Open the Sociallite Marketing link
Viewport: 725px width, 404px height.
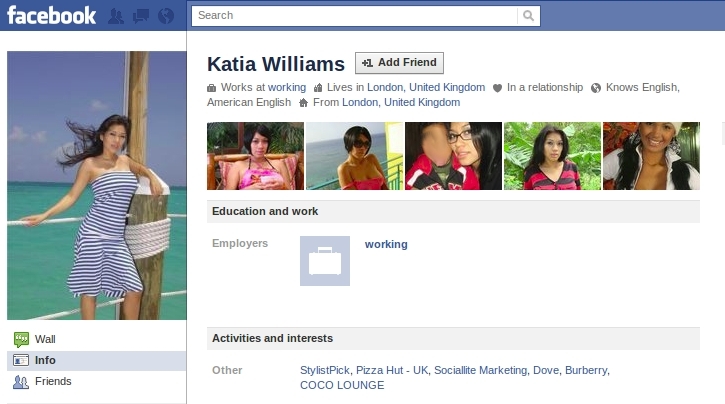click(x=480, y=370)
